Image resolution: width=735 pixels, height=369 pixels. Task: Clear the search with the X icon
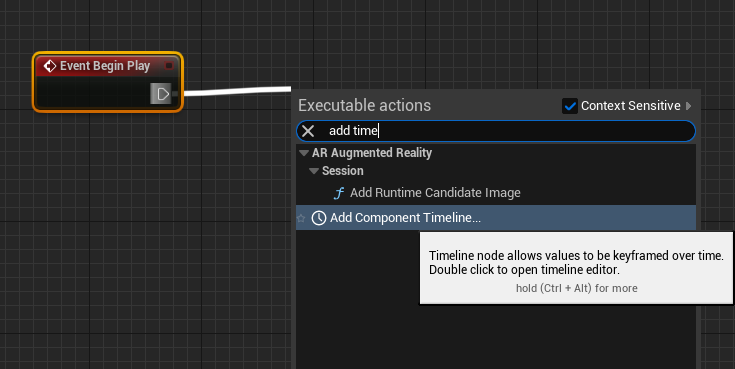pos(308,131)
